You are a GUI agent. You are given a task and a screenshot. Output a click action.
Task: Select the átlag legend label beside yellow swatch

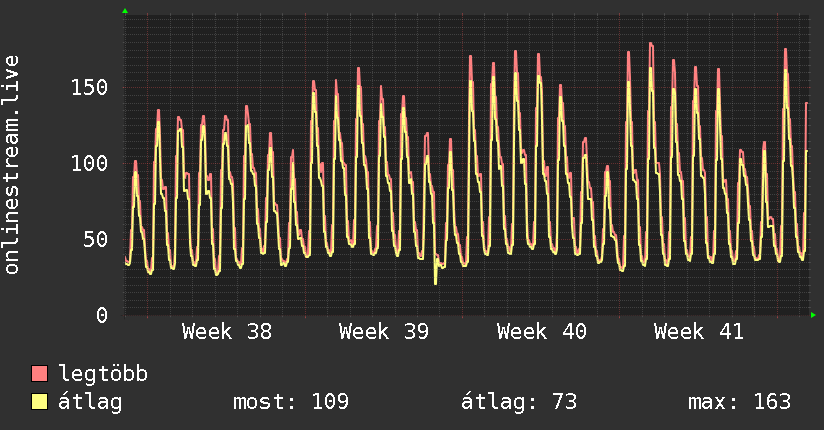(x=90, y=402)
